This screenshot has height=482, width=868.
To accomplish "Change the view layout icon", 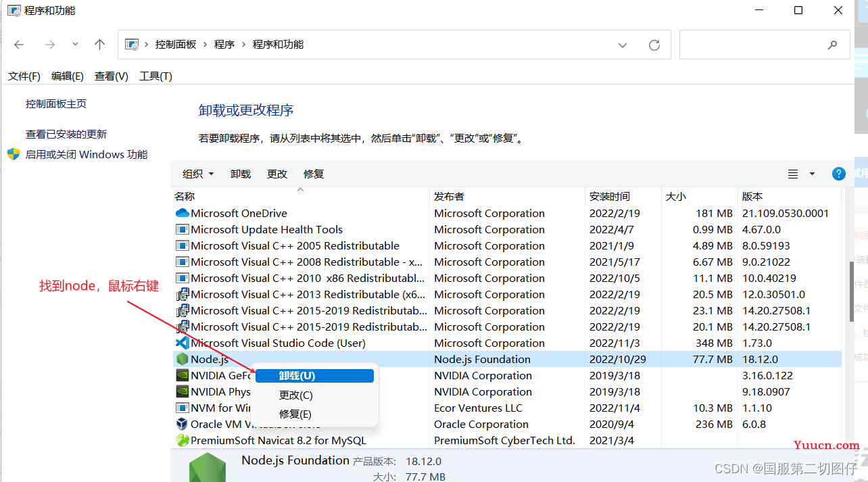I will [x=793, y=174].
